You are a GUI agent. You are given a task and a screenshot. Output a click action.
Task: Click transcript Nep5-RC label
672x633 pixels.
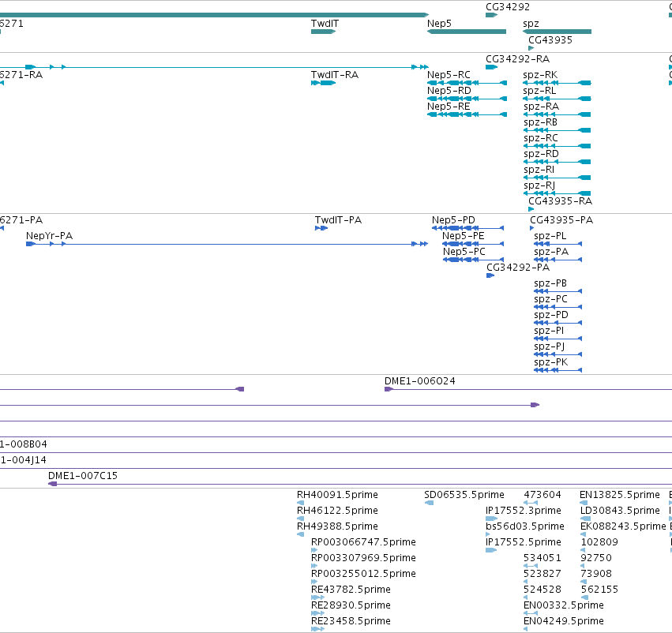[x=449, y=75]
